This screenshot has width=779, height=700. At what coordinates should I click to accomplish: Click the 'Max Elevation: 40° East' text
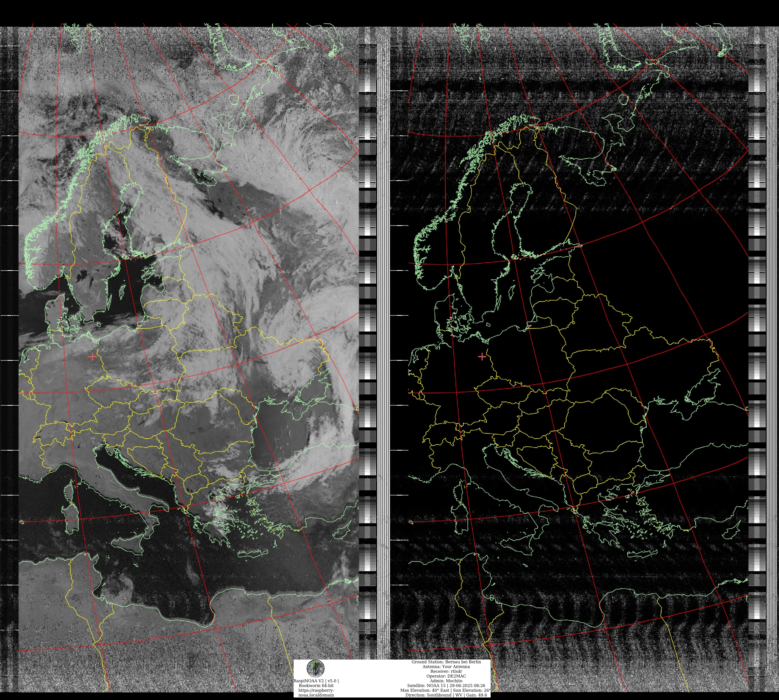click(425, 690)
